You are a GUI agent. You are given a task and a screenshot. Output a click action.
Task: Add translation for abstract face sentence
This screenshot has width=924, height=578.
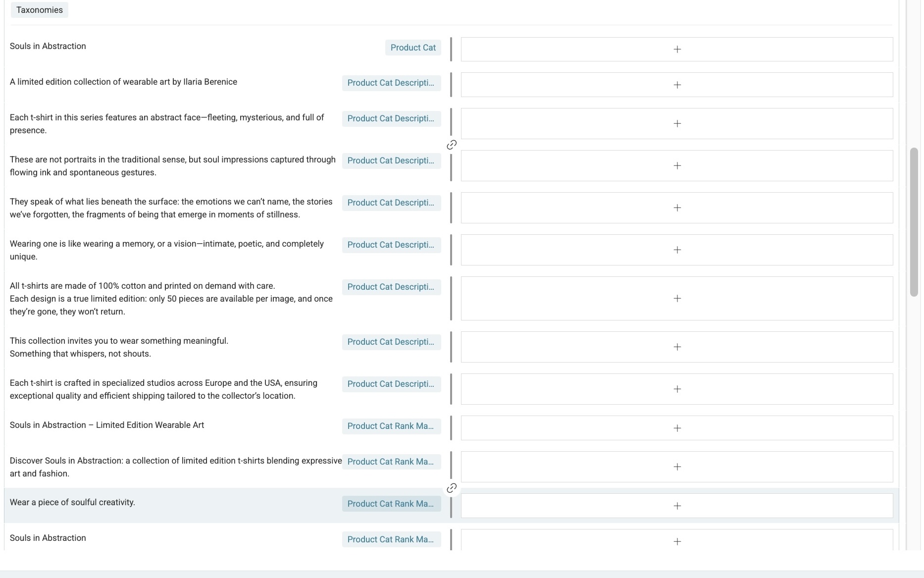[x=677, y=124]
